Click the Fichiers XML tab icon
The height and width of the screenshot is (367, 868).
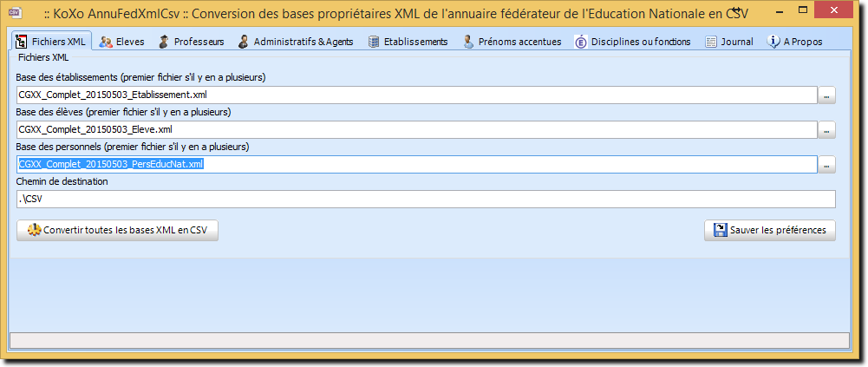(x=23, y=42)
